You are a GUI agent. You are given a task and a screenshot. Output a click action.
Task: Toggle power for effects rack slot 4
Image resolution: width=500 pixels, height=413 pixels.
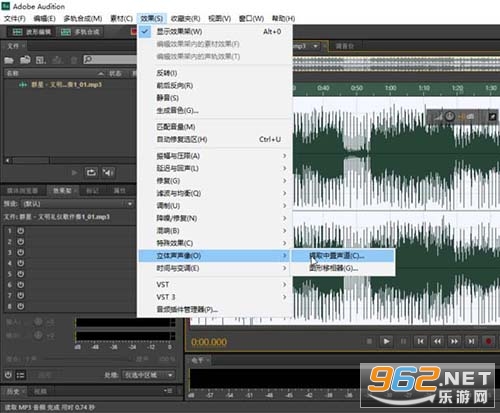tap(21, 263)
